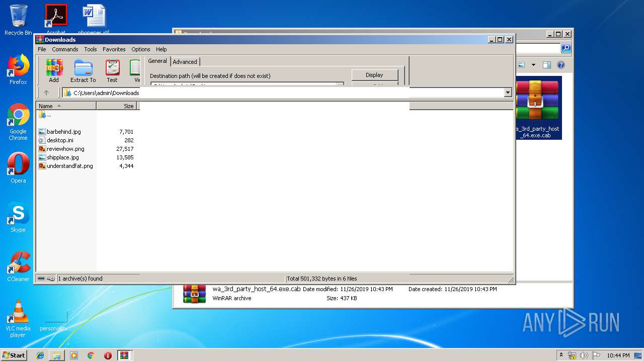Image resolution: width=644 pixels, height=362 pixels.
Task: Click the Action Center flag icon in tray
Action: pos(596,355)
